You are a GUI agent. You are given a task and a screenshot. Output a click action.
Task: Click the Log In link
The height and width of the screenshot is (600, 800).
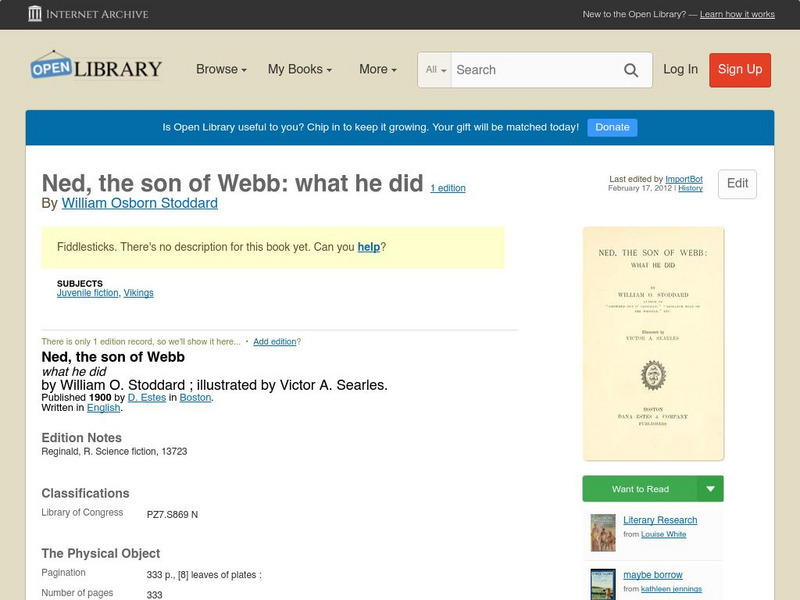tap(680, 70)
